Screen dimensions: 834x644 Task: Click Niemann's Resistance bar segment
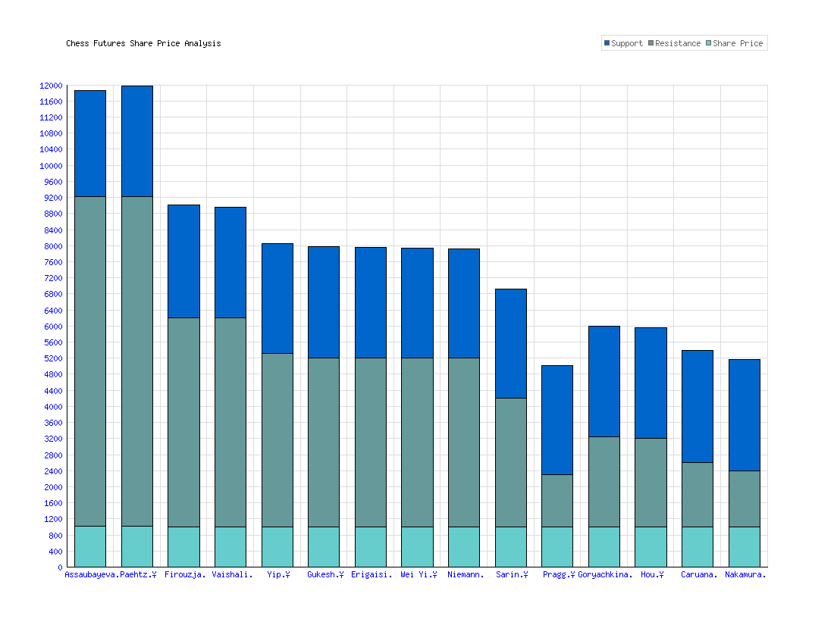point(464,442)
